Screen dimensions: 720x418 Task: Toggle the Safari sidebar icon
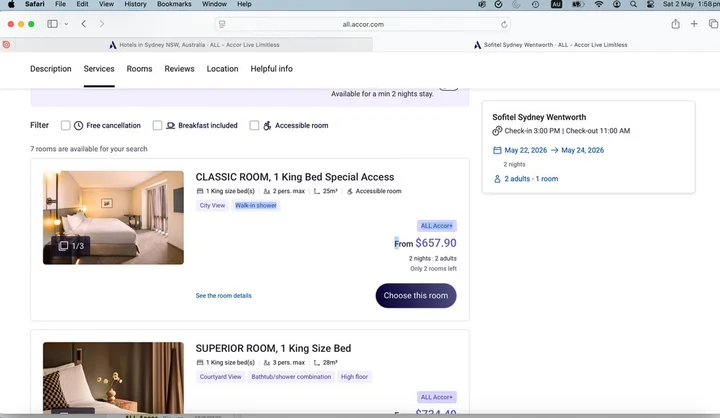point(52,24)
